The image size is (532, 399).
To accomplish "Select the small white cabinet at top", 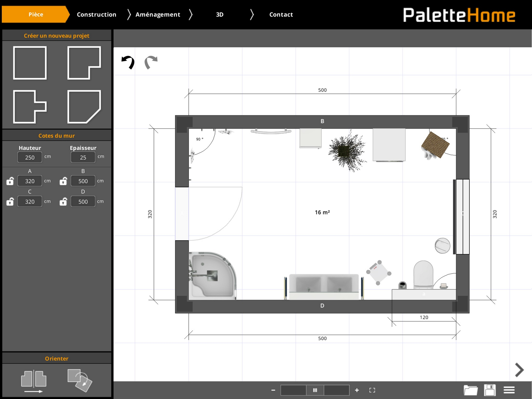I will click(310, 138).
